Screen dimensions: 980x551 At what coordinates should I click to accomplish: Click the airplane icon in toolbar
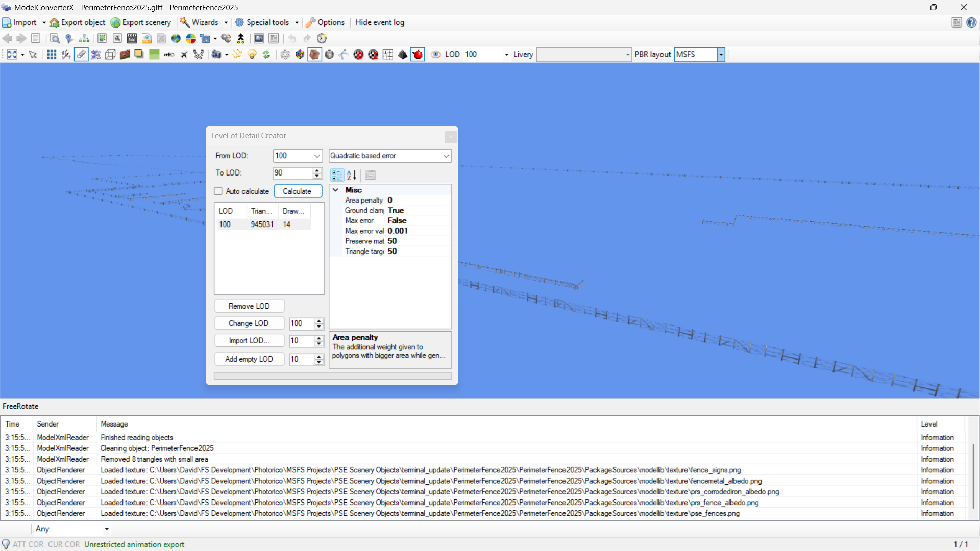(184, 55)
